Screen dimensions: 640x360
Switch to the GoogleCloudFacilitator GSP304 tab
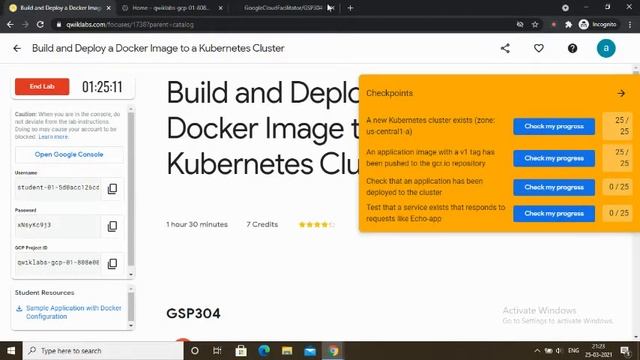tap(283, 8)
